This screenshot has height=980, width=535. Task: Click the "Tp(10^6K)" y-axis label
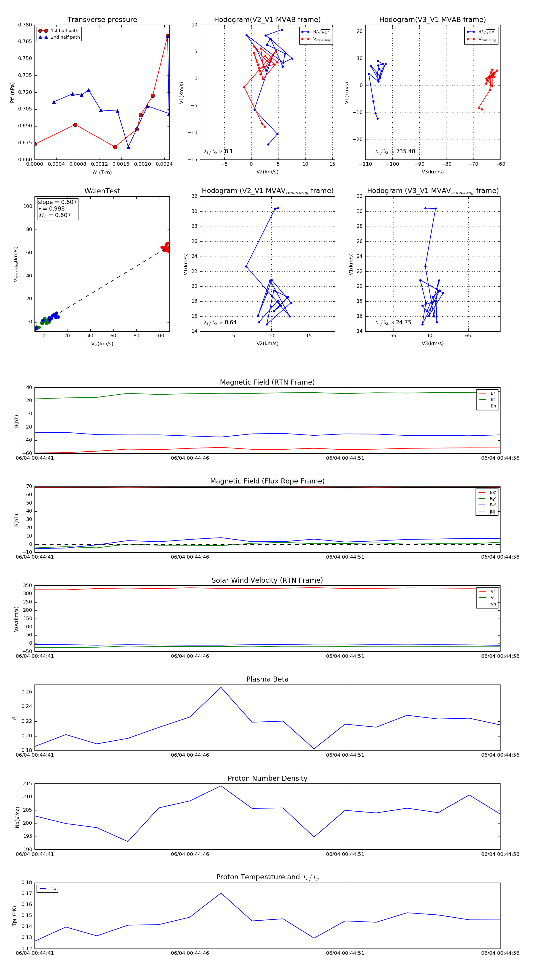pyautogui.click(x=15, y=916)
